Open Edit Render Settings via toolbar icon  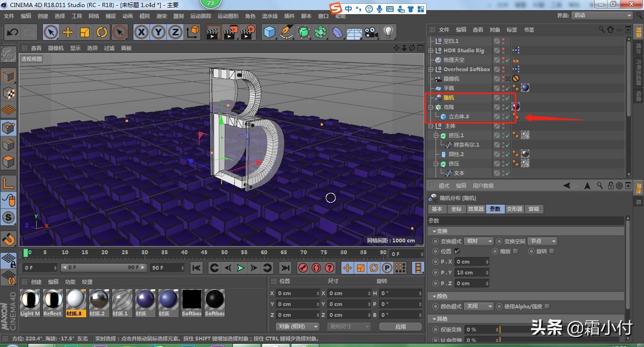[x=246, y=32]
